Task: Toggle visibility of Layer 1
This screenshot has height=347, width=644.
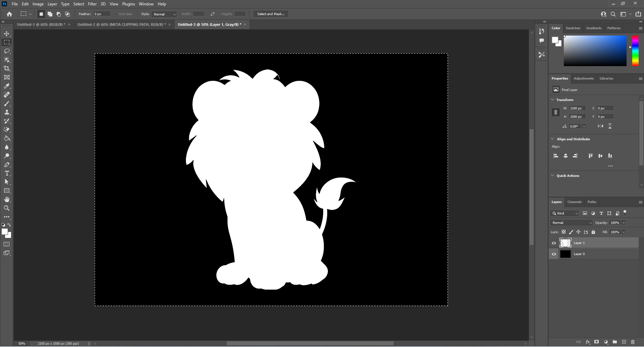Action: pos(554,243)
